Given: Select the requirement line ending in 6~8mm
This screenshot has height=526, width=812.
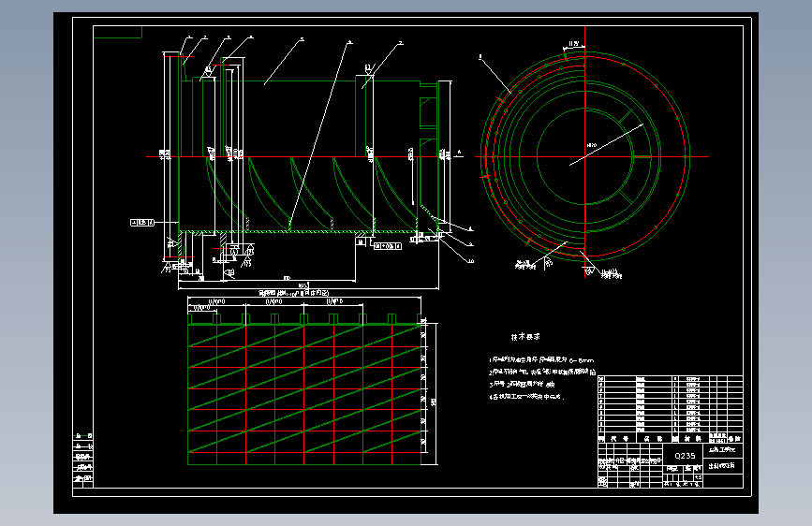Looking at the screenshot, I should (x=541, y=359).
